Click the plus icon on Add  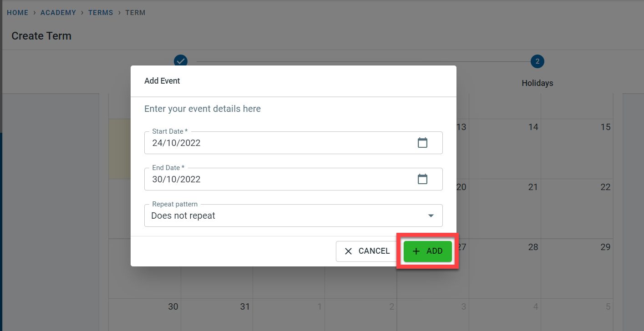click(x=416, y=251)
